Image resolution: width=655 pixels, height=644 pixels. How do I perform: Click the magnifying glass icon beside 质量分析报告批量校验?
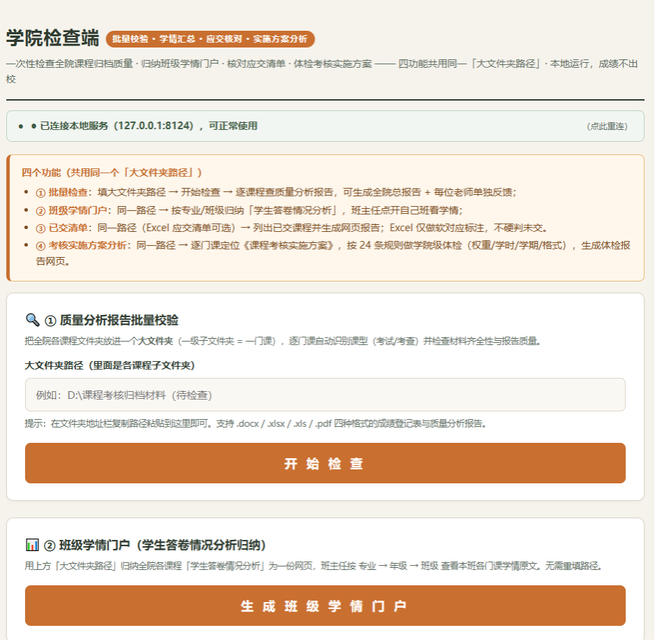pos(32,320)
